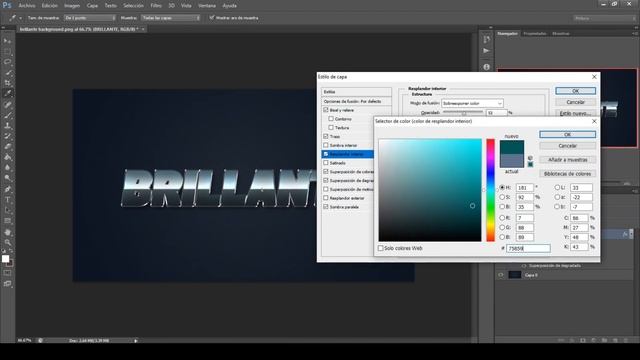The width and height of the screenshot is (640, 360).
Task: Open the Archivo menu
Action: [27, 6]
